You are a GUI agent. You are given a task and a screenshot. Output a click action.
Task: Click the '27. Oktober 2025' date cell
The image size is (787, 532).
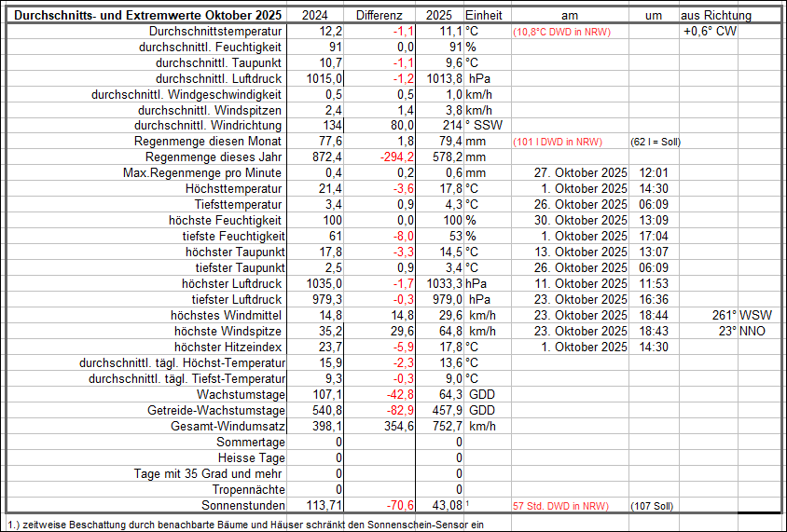581,173
